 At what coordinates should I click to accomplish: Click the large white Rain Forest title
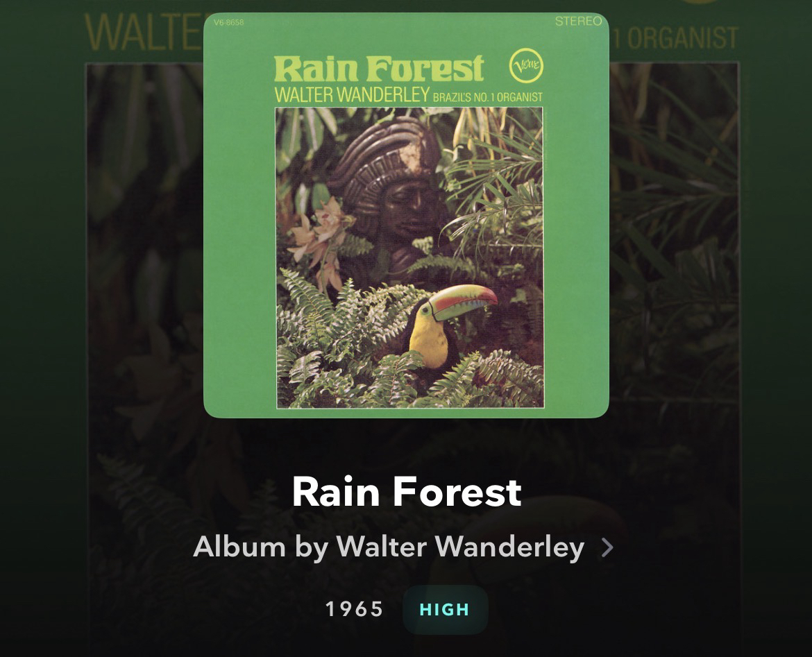pos(407,492)
